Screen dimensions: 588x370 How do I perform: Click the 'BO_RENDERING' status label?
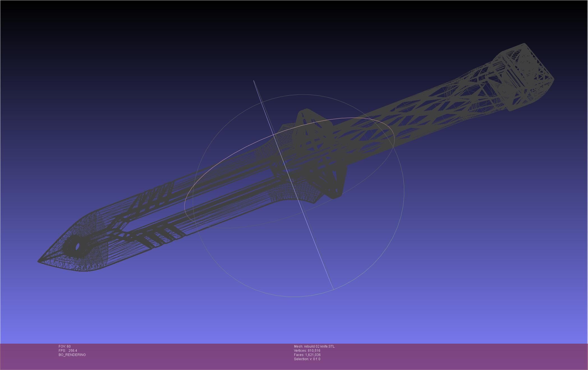pyautogui.click(x=72, y=355)
